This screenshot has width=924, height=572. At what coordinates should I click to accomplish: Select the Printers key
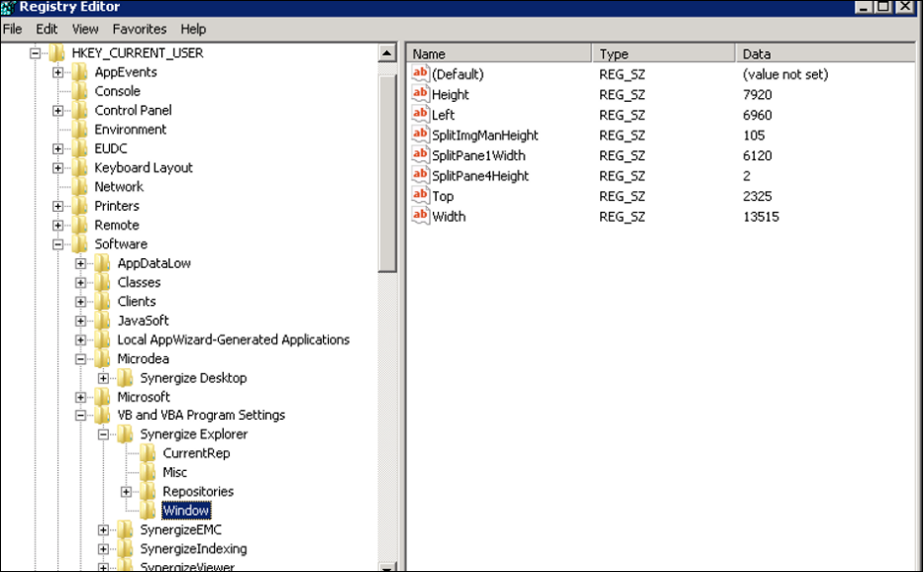(117, 206)
